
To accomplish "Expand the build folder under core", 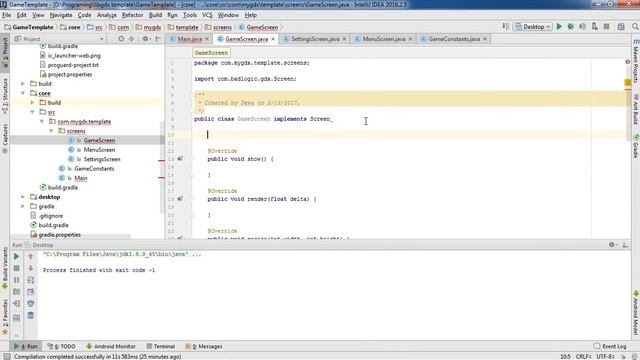I will coord(32,102).
